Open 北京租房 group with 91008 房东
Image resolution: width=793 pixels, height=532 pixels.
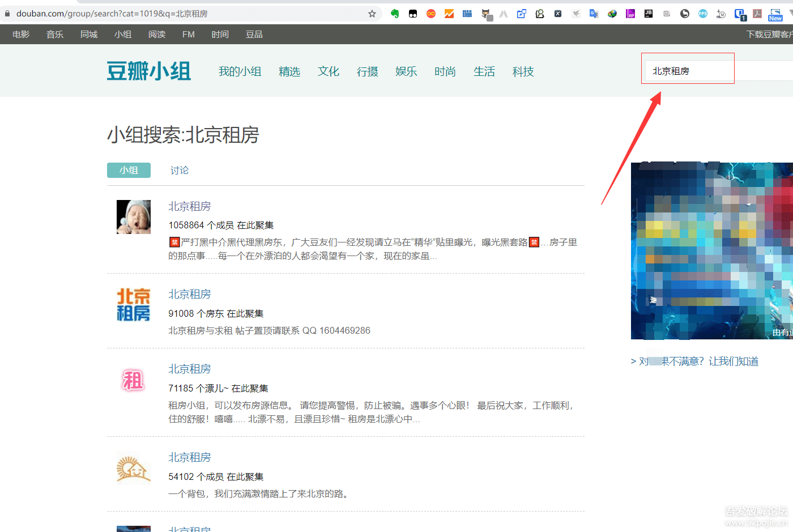[190, 294]
